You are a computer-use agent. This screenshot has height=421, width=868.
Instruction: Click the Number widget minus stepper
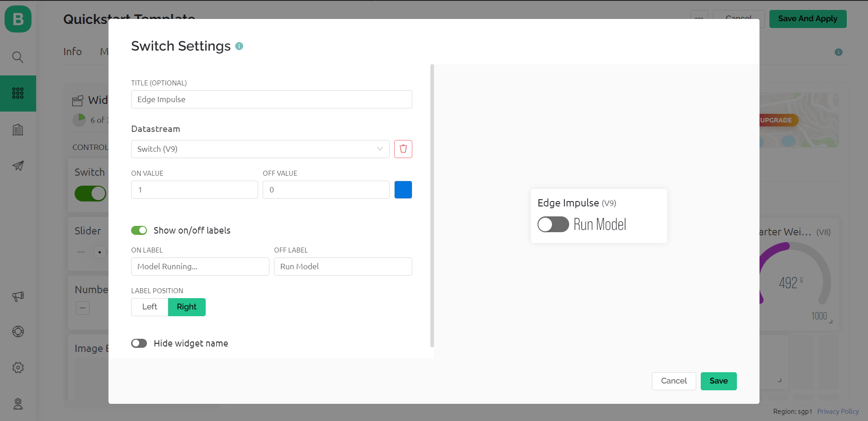pyautogui.click(x=83, y=308)
